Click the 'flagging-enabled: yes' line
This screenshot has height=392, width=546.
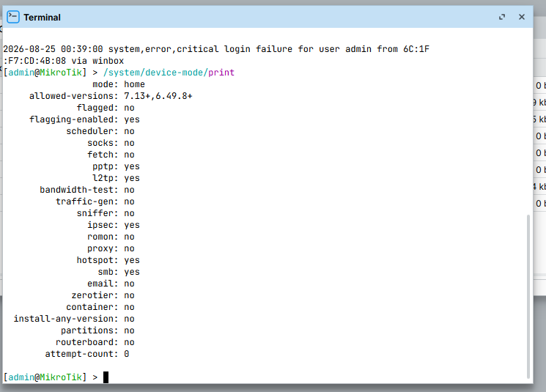point(84,119)
